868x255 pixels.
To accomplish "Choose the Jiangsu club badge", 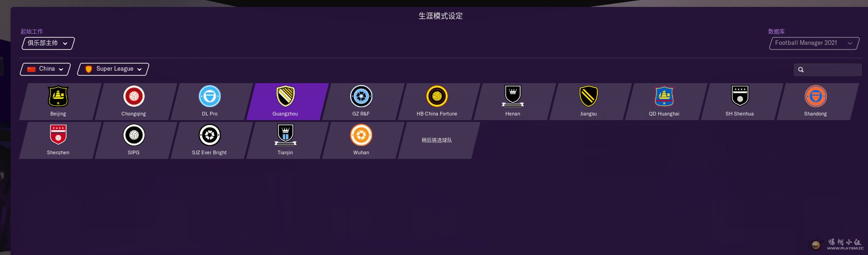I will (x=589, y=96).
